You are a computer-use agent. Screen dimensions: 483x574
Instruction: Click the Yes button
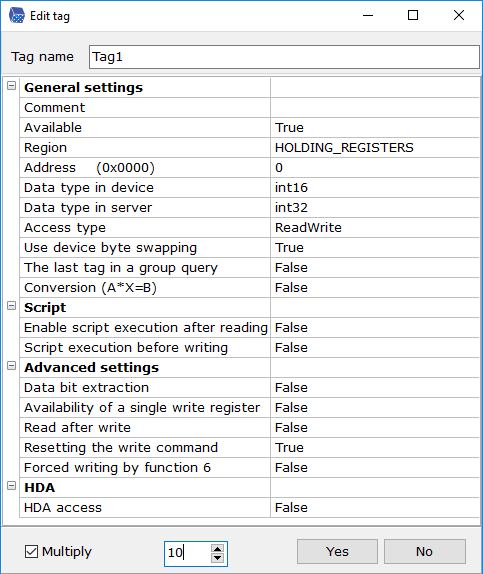coord(337,551)
